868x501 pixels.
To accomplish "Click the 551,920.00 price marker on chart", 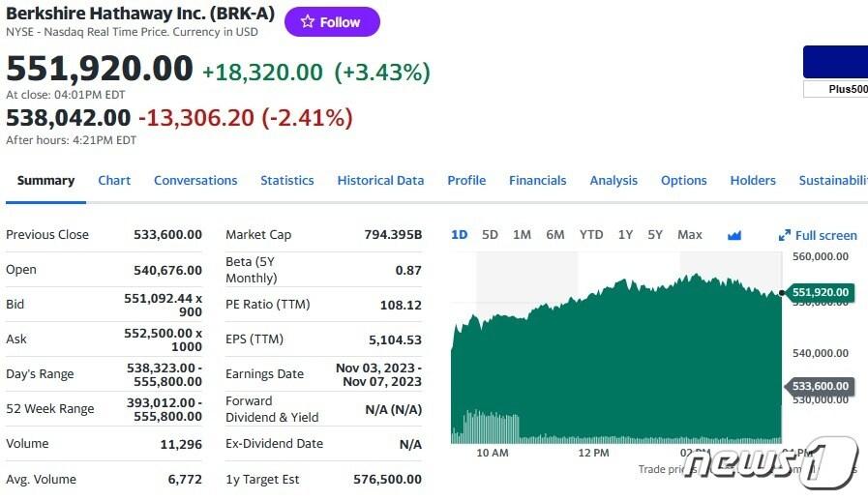I will click(821, 292).
